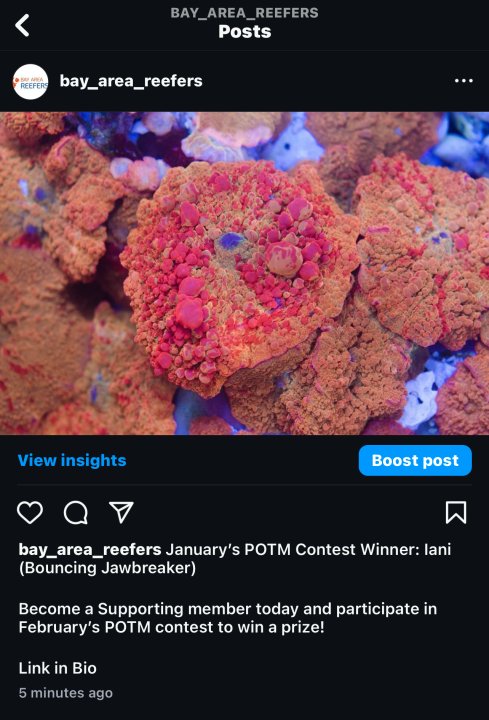Tap the purple mouth of the center coral

(231, 240)
